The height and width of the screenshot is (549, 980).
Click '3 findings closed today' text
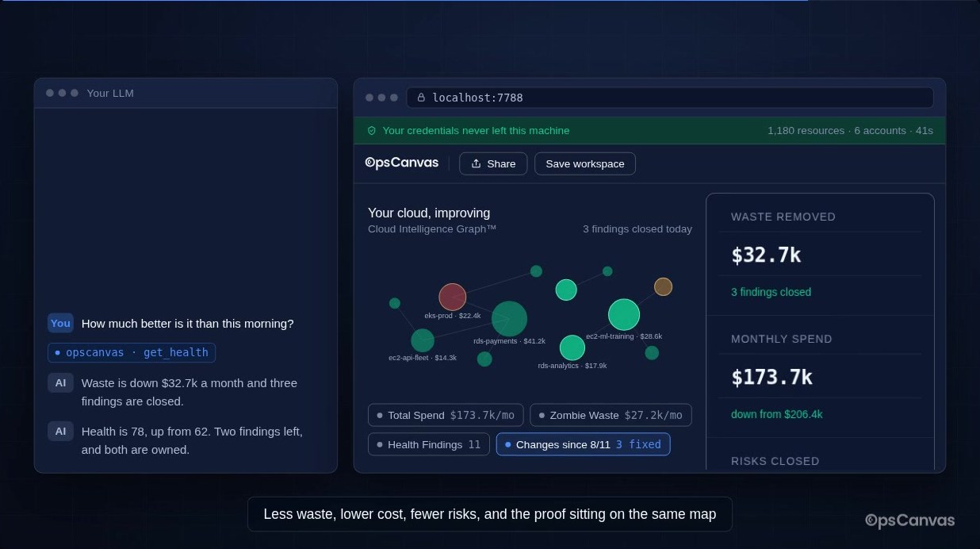pyautogui.click(x=637, y=228)
